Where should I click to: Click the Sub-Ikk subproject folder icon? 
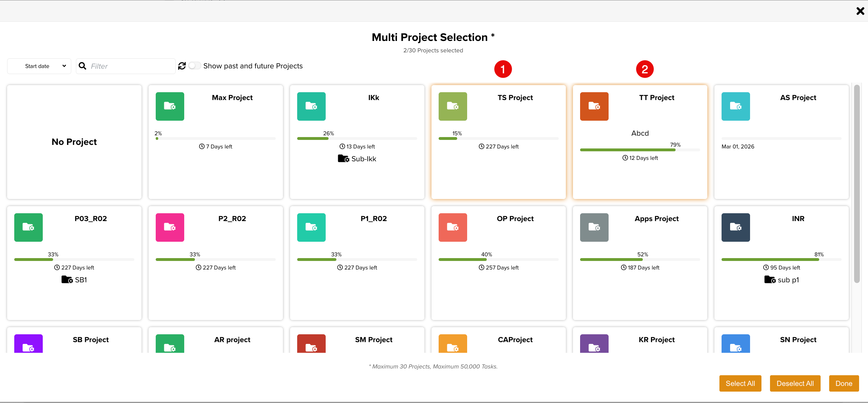(x=343, y=158)
